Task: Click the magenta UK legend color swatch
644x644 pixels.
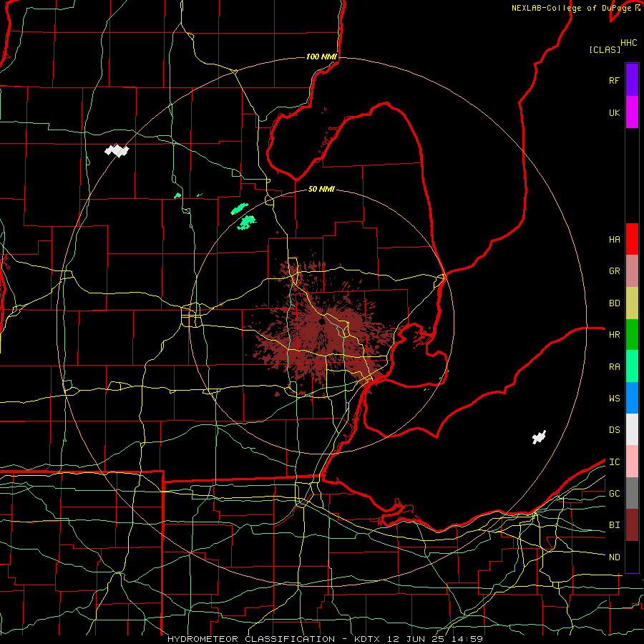Action: tap(632, 112)
